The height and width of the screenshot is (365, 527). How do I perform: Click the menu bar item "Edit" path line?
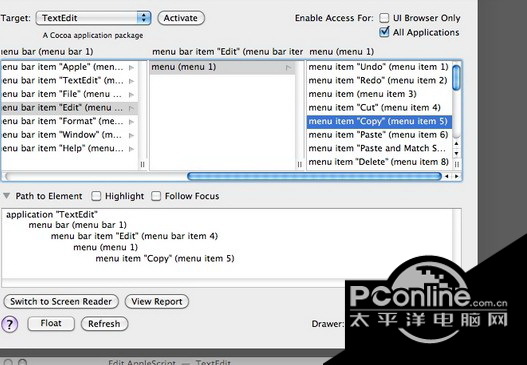[x=134, y=236]
